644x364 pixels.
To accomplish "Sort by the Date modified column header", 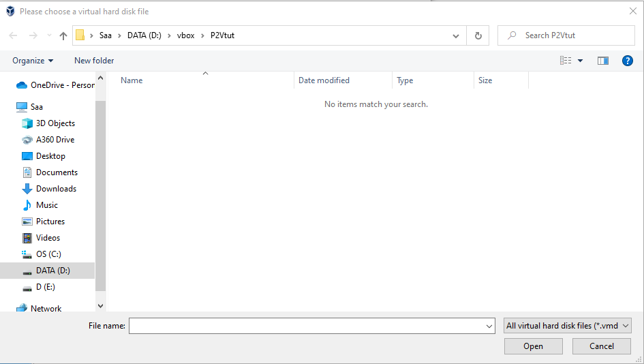I will (324, 80).
